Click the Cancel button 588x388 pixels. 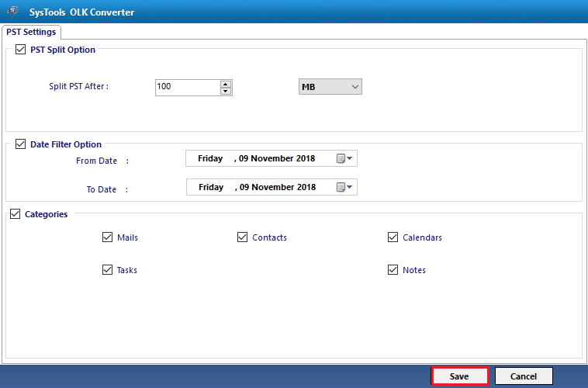pos(524,376)
